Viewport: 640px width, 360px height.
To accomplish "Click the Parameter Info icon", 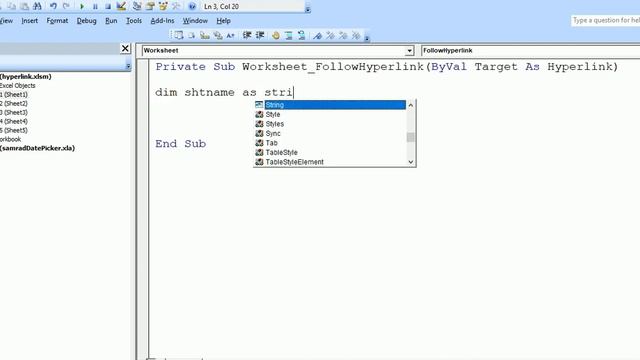I will click(218, 36).
